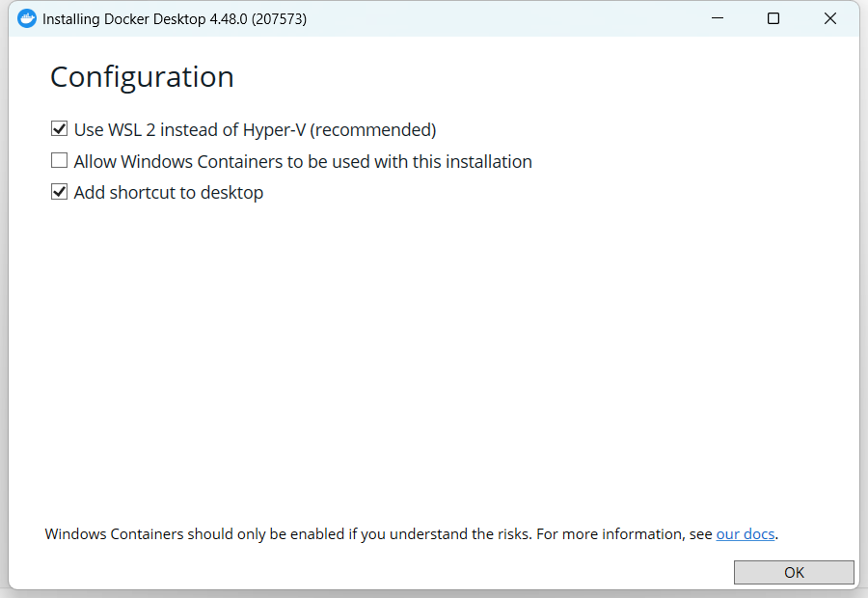Image resolution: width=868 pixels, height=598 pixels.
Task: Click 'Use WSL 2 instead of Hyper-V' label
Action: [256, 129]
